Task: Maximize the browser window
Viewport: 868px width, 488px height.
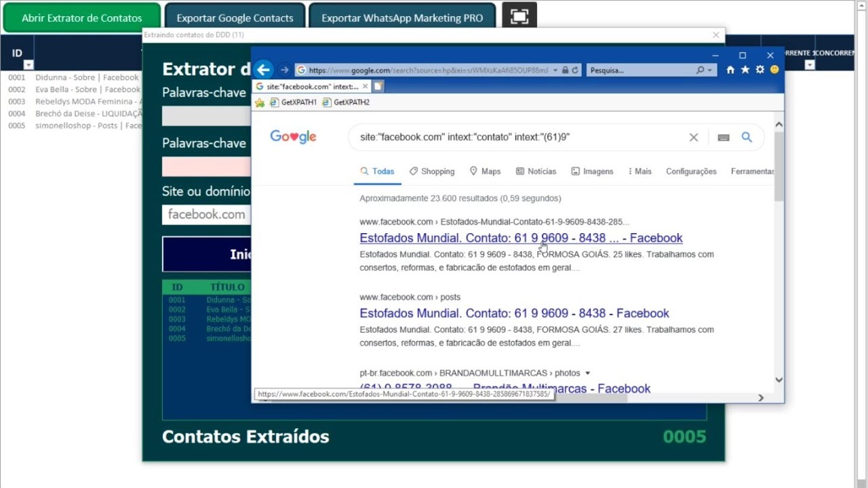Action: tap(743, 56)
